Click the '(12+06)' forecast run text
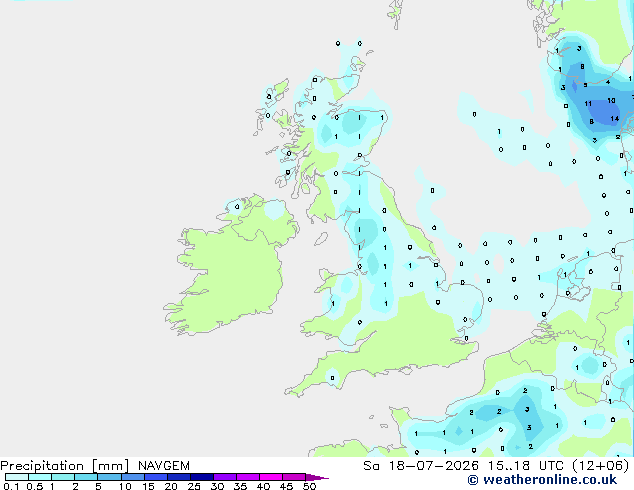The width and height of the screenshot is (634, 490). (600, 466)
